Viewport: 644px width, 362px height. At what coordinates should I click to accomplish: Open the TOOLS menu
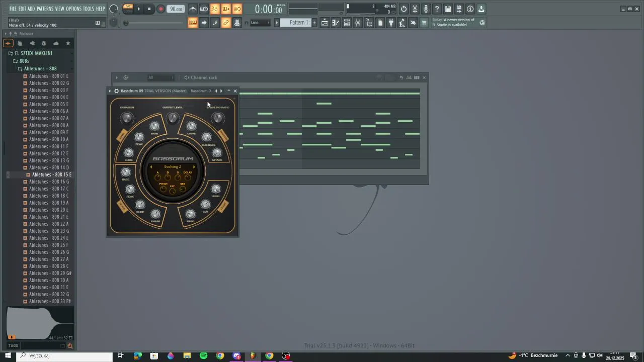[89, 9]
